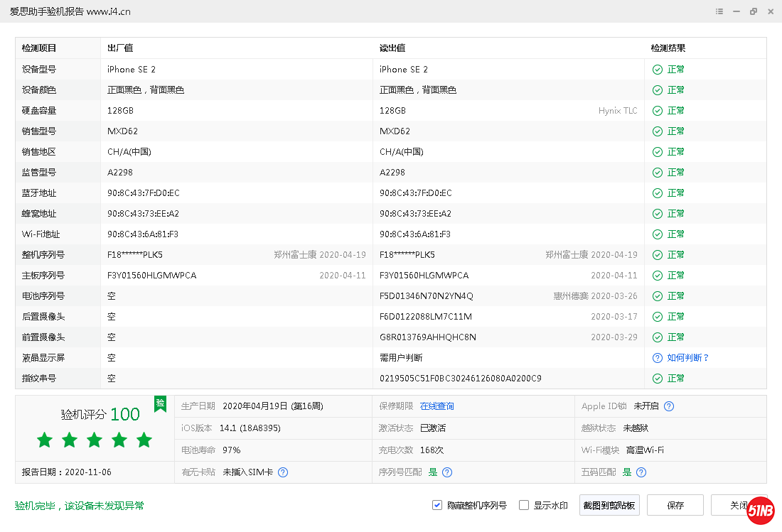Click the question icon before 如何判断
The width and height of the screenshot is (782, 532).
(x=657, y=358)
